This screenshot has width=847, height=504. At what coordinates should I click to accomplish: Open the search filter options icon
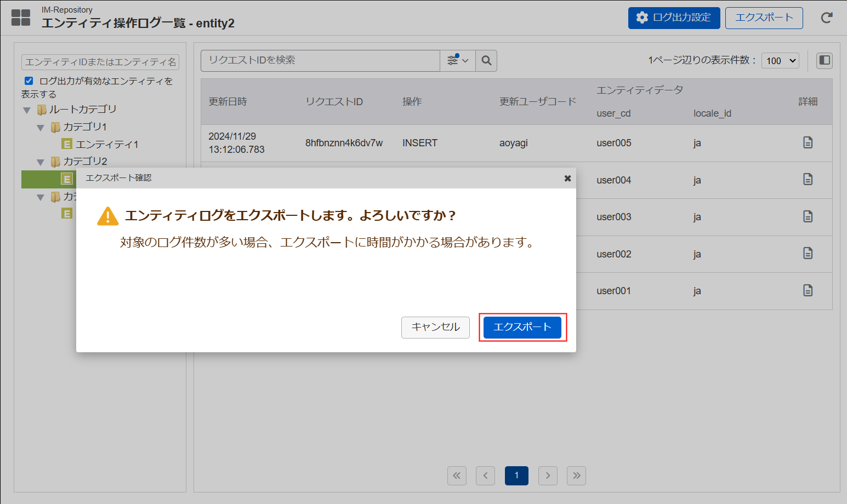coord(457,60)
